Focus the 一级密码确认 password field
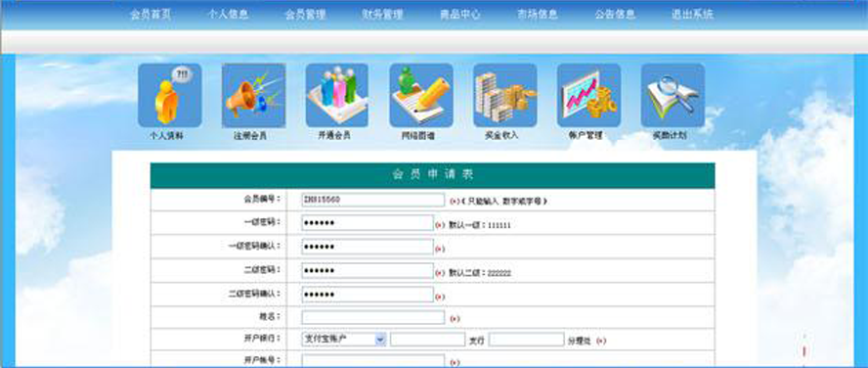868x368 pixels. click(x=368, y=248)
